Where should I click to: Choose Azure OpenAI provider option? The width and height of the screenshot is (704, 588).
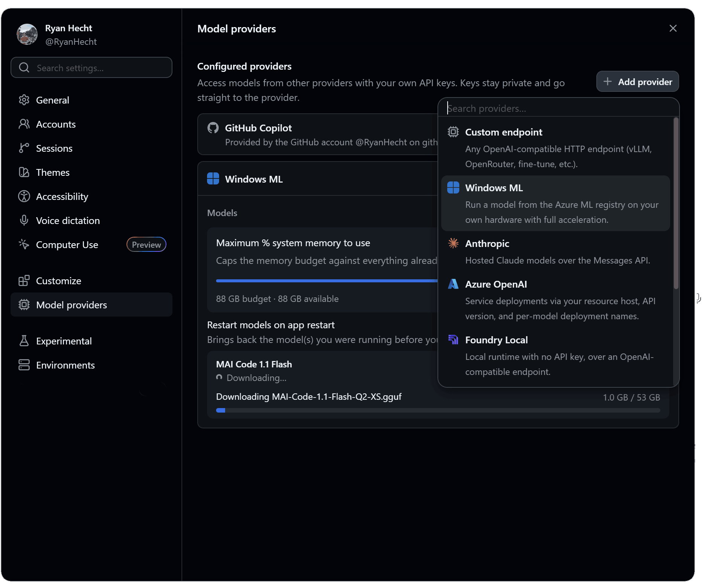[x=556, y=300]
